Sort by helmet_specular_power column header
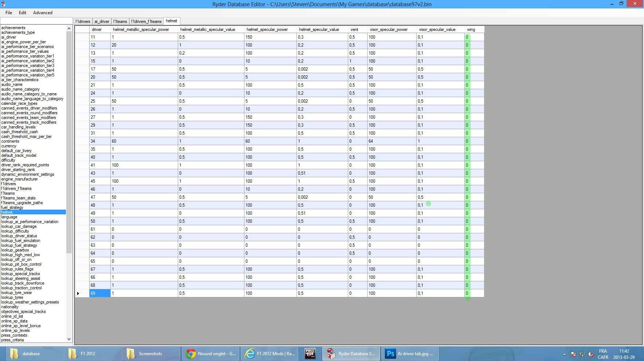This screenshot has width=644, height=361. click(x=270, y=29)
